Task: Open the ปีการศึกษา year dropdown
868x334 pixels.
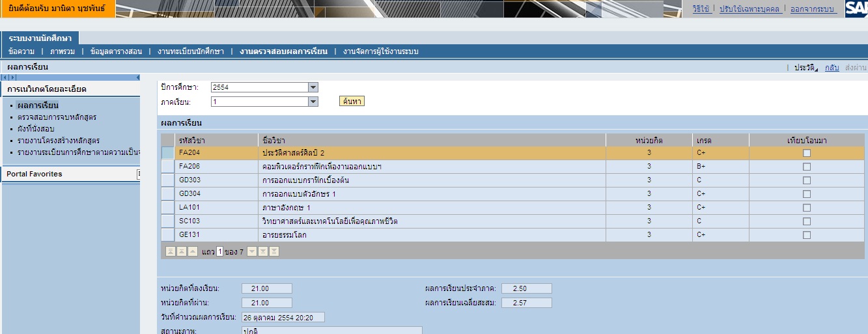Action: coord(313,87)
